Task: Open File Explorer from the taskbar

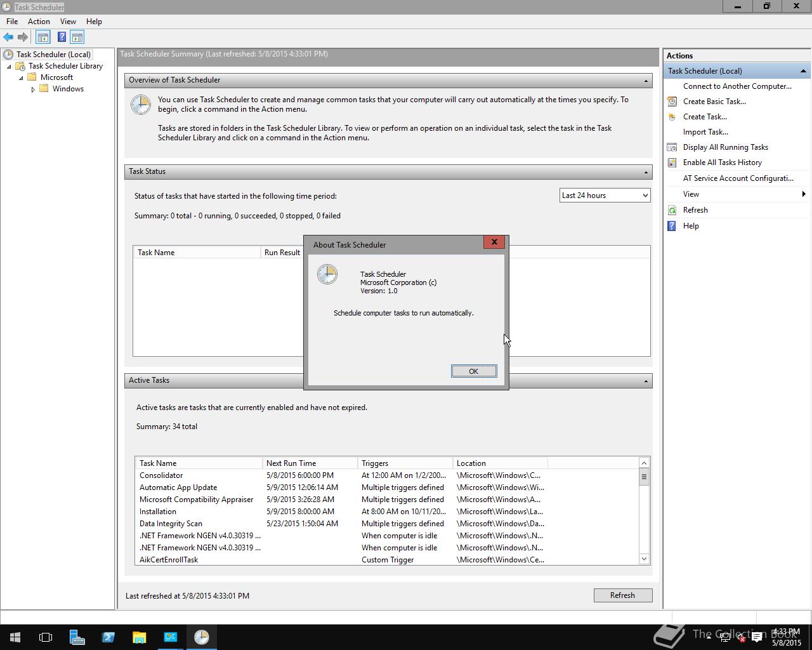Action: point(139,637)
